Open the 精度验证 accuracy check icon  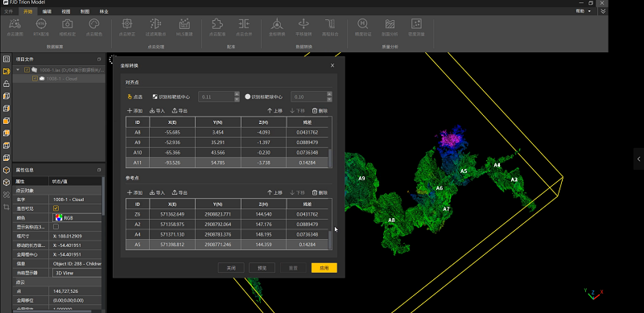pos(363,27)
